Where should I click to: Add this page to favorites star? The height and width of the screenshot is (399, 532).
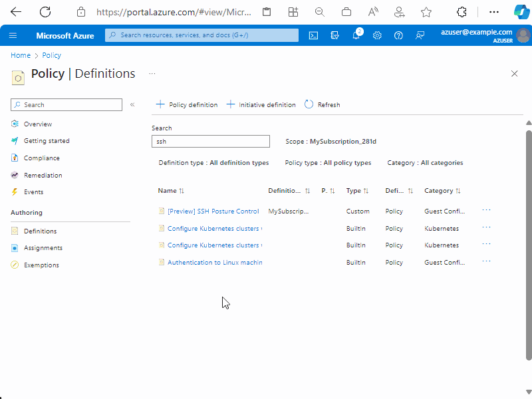click(x=426, y=13)
